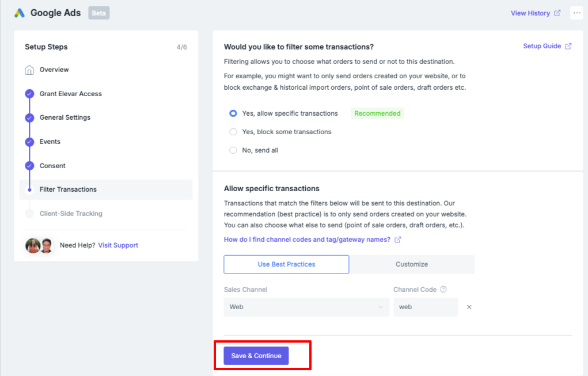This screenshot has height=376, width=588.
Task: Open the Visit Support link
Action: coord(118,245)
